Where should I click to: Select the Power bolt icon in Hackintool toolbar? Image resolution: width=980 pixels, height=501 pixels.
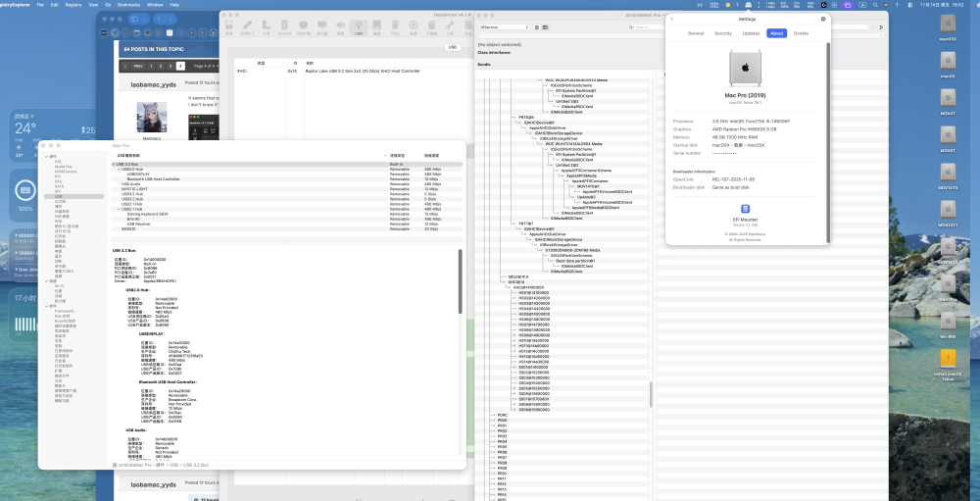414,26
